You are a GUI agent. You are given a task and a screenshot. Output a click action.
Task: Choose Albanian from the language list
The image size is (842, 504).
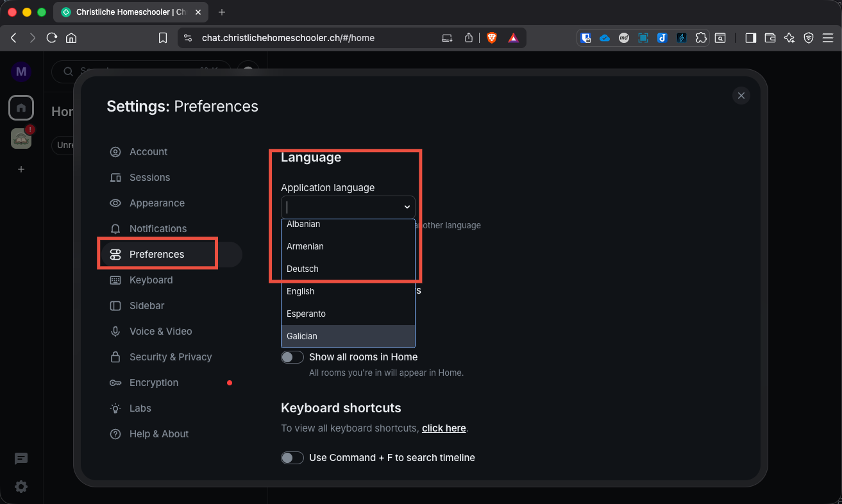348,224
